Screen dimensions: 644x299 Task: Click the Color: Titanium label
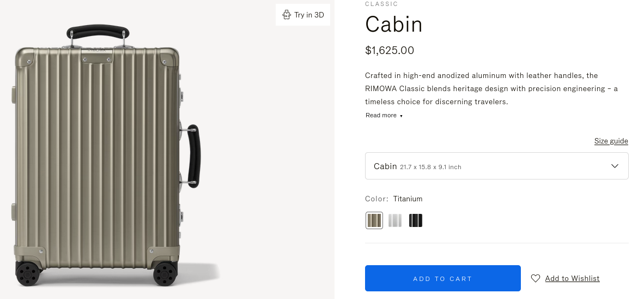click(x=393, y=199)
